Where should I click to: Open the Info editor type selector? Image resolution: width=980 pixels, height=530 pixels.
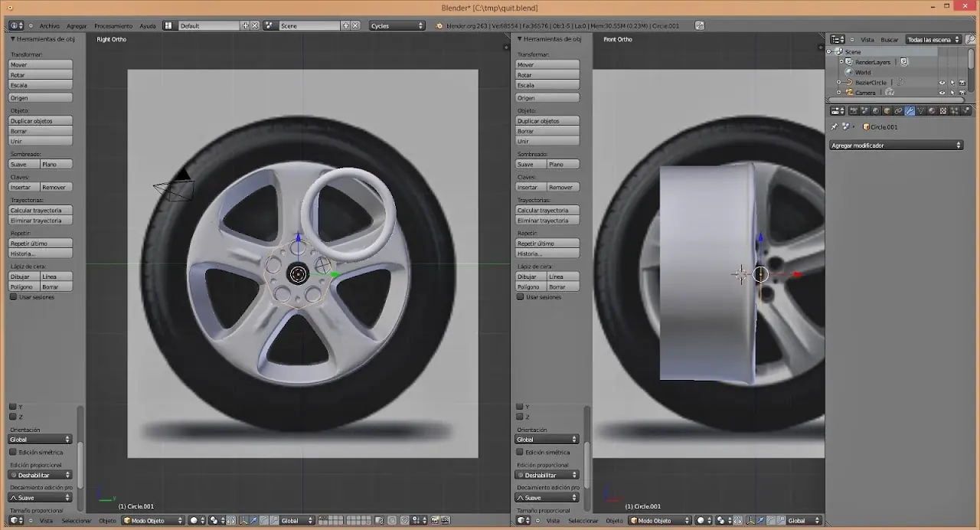pyautogui.click(x=16, y=25)
